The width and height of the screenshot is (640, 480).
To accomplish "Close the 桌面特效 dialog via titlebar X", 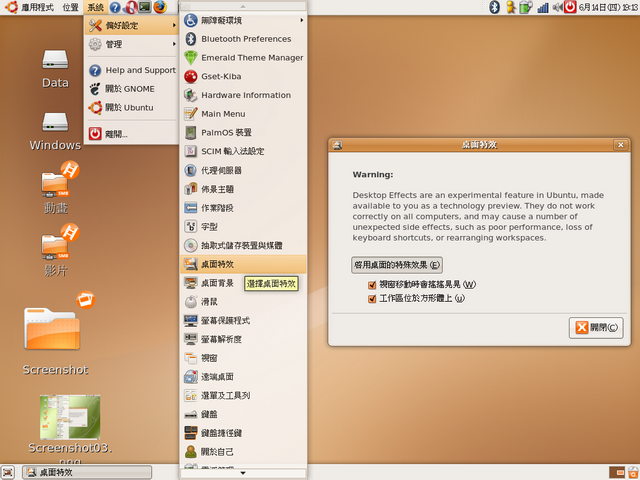I will [620, 145].
